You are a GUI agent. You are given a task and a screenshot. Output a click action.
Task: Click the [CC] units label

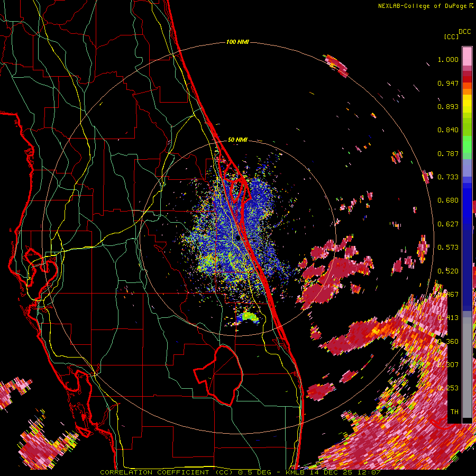tap(452, 36)
